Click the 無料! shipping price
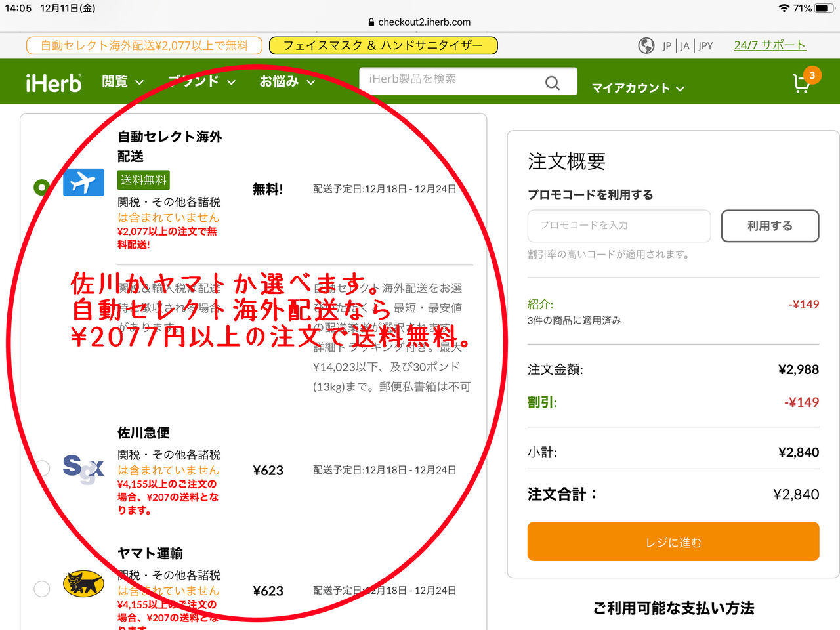This screenshot has width=840, height=630. 268,190
